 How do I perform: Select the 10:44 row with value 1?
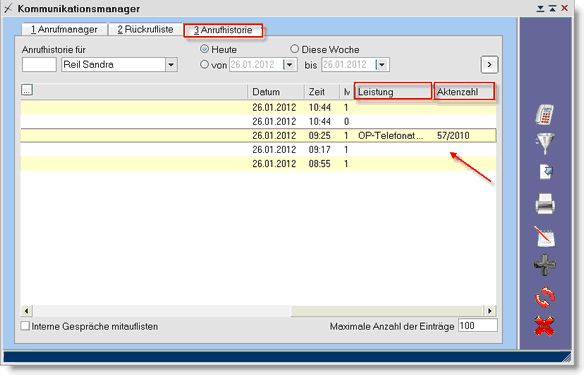(258, 107)
